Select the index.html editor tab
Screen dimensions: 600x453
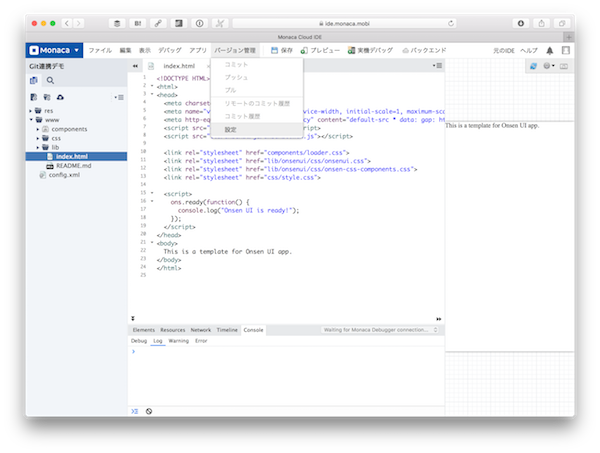coord(178,66)
